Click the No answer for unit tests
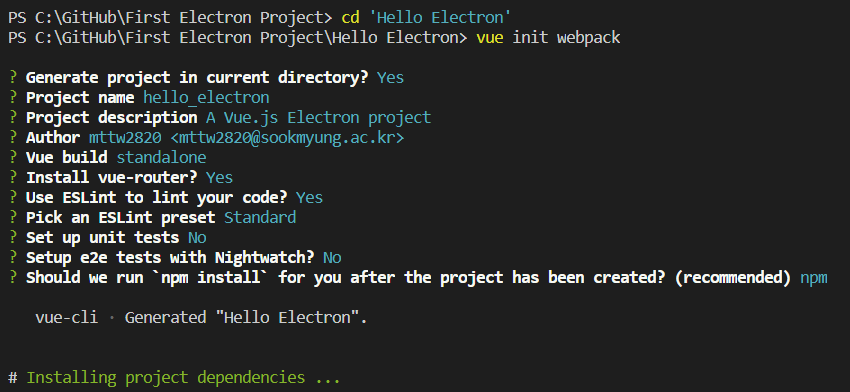 point(197,238)
